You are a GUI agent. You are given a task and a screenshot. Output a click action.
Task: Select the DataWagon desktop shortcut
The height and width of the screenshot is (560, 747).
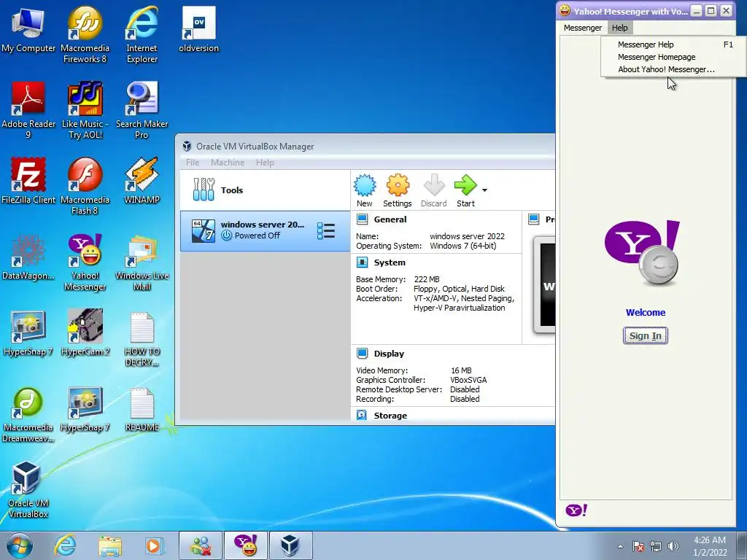click(28, 257)
